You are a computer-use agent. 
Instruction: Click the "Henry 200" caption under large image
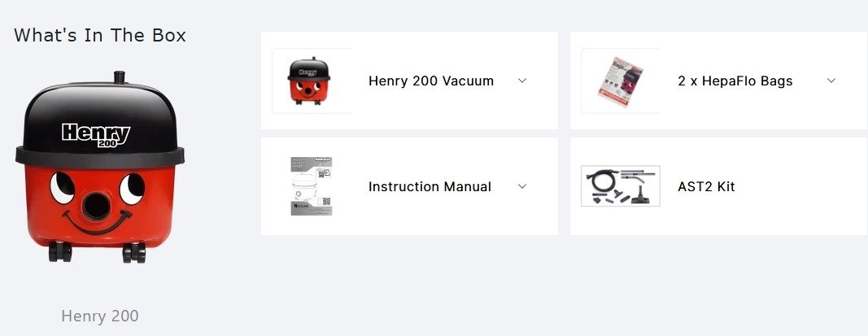[100, 316]
